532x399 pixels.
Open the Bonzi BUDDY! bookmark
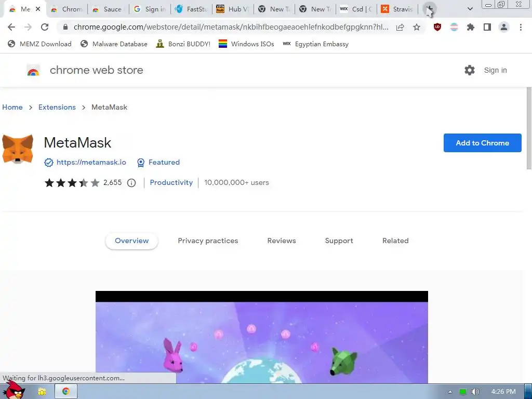click(183, 44)
